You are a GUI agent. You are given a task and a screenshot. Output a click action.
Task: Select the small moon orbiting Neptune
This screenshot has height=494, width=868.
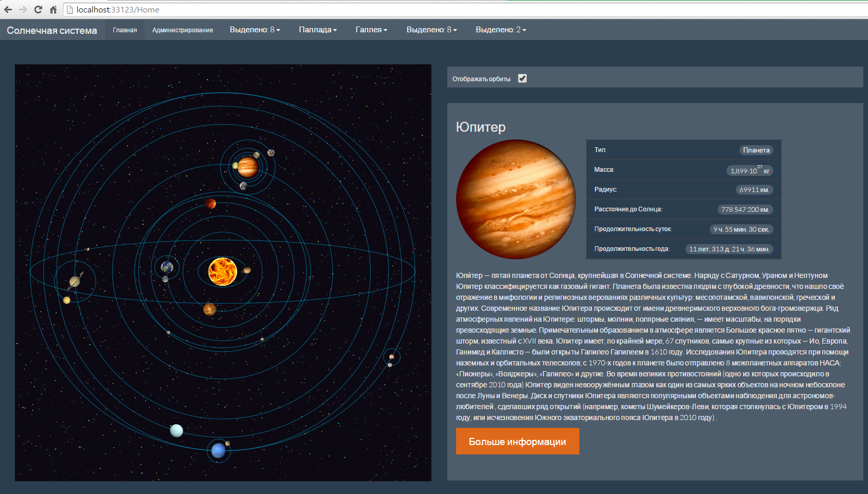[227, 444]
